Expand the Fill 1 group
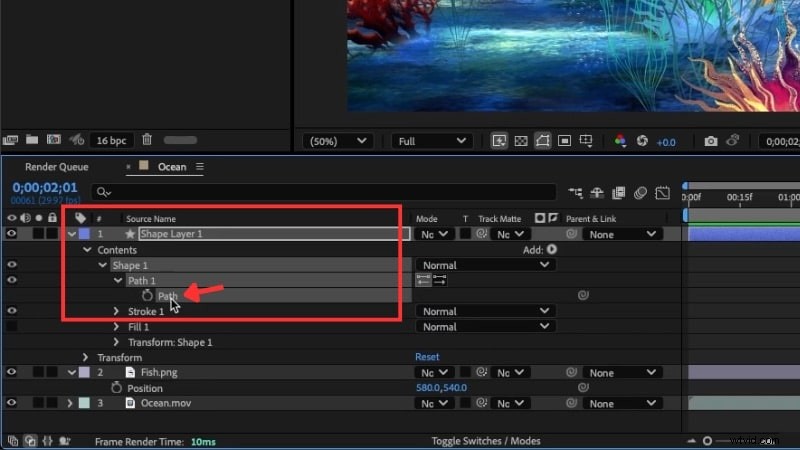The width and height of the screenshot is (800, 450). [116, 327]
